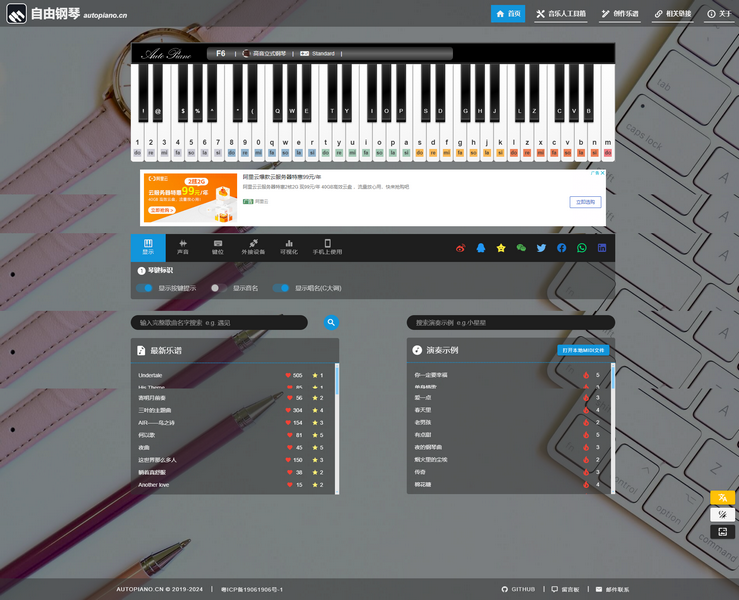
Task: Click the yellow translate icon button
Action: 722,497
